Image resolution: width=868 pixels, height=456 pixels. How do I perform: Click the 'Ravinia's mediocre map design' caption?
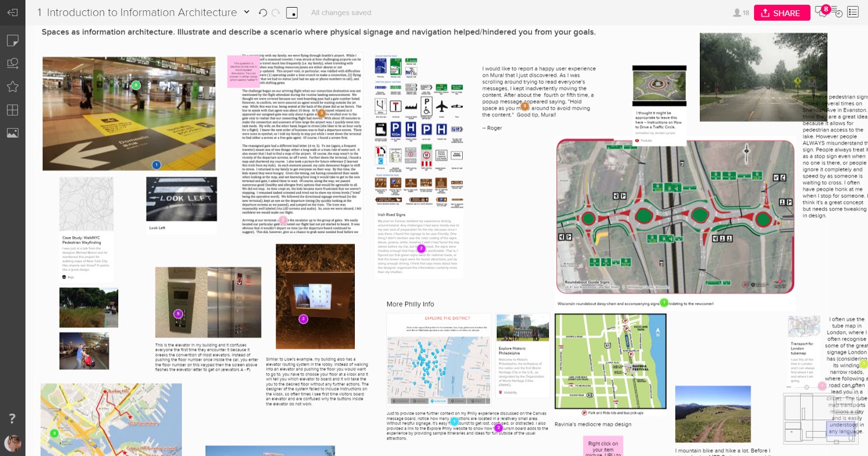pos(593,424)
